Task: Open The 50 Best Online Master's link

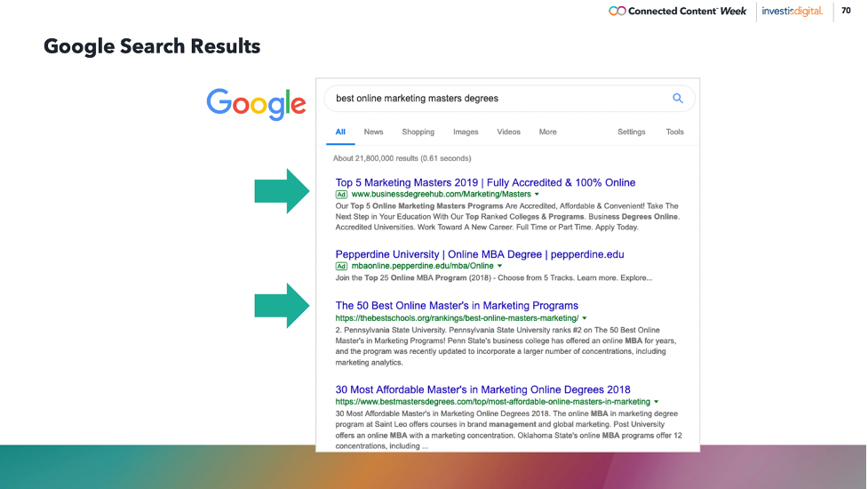Action: [x=457, y=306]
